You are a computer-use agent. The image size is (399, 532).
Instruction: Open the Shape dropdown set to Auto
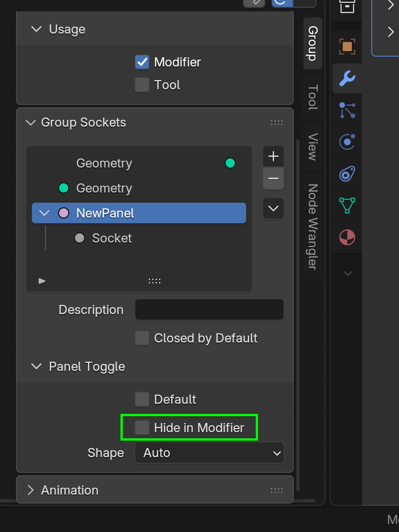[209, 453]
